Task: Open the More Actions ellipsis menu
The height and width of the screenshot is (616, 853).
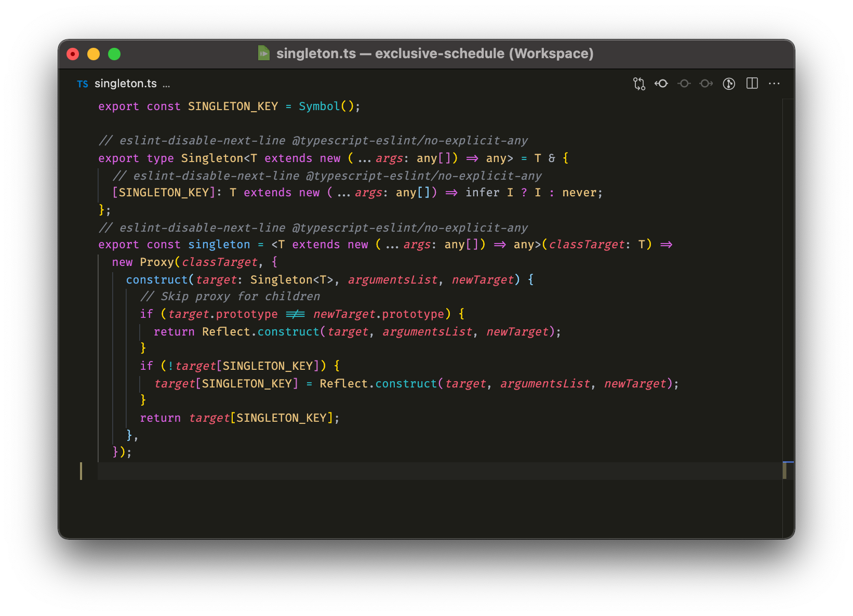Action: (x=774, y=84)
